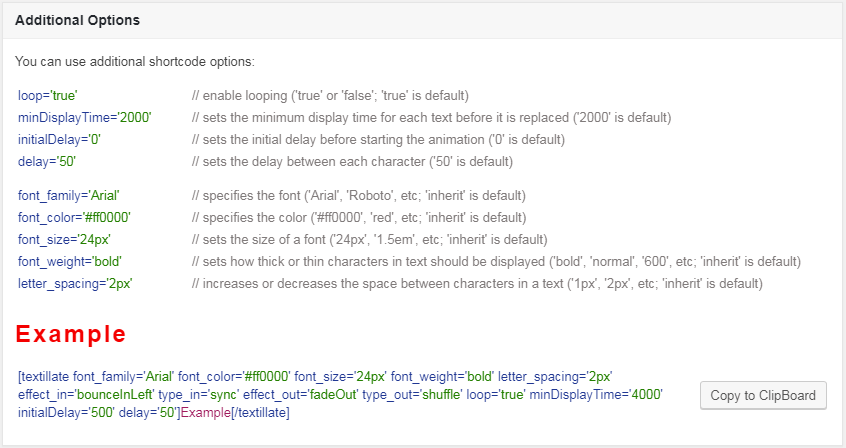Click the red Example preview text
Screen dimensions: 846x448
coord(70,334)
